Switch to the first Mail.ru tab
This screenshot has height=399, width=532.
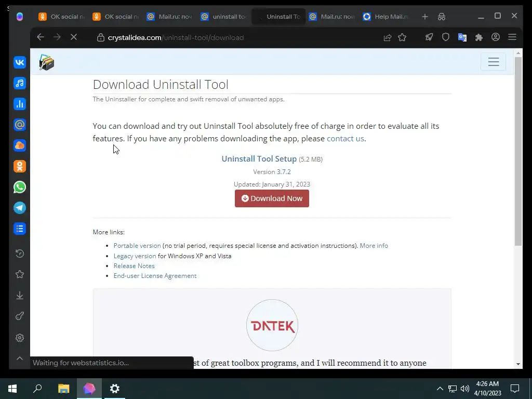click(x=170, y=17)
